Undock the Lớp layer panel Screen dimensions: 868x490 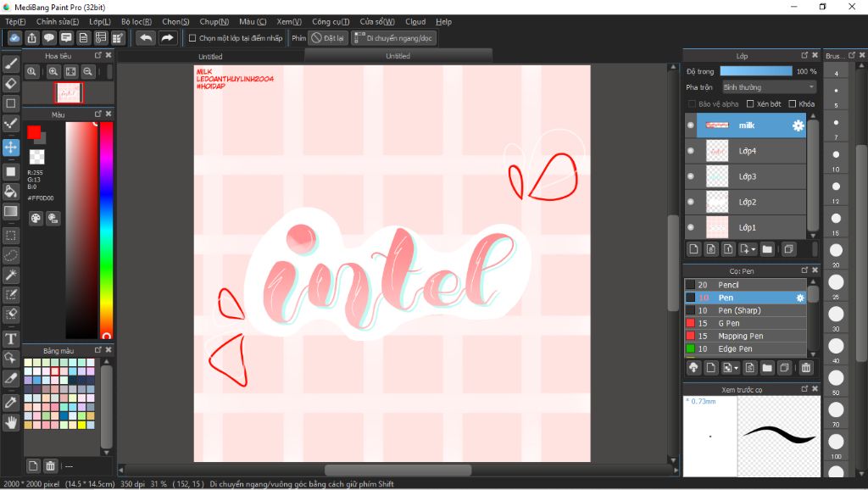pos(804,55)
